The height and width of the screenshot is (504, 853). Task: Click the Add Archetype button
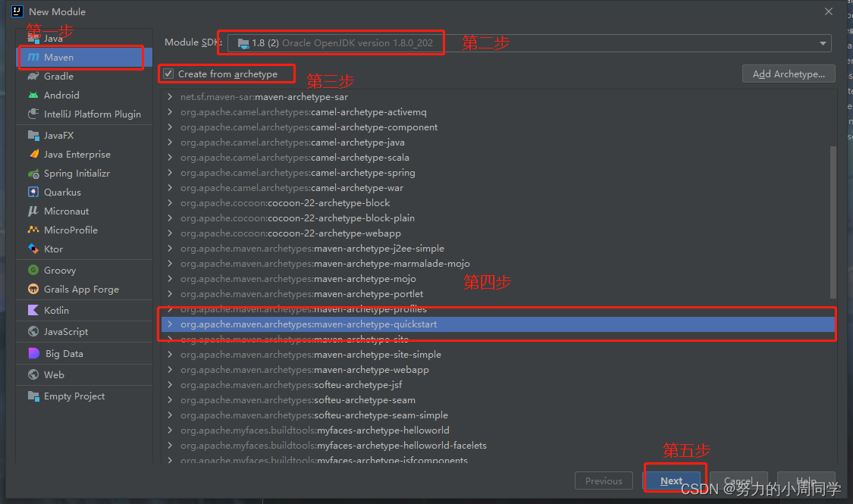pyautogui.click(x=789, y=74)
